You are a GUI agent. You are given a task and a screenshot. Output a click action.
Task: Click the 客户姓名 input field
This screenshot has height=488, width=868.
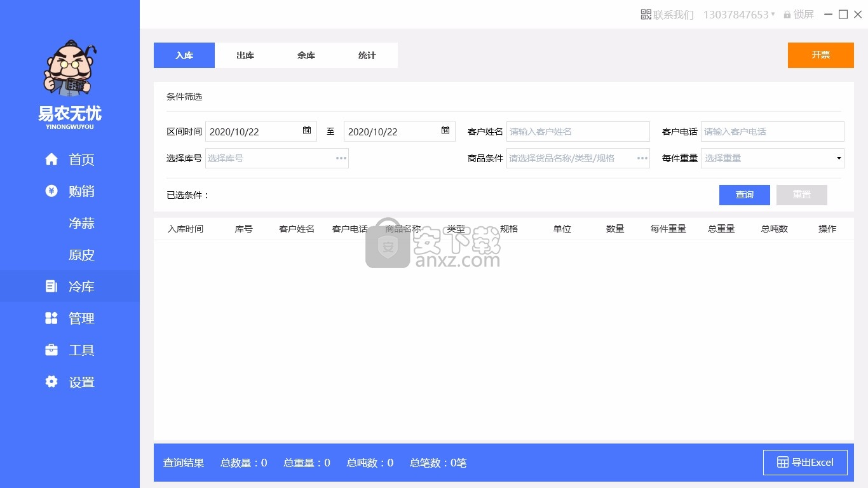[578, 132]
